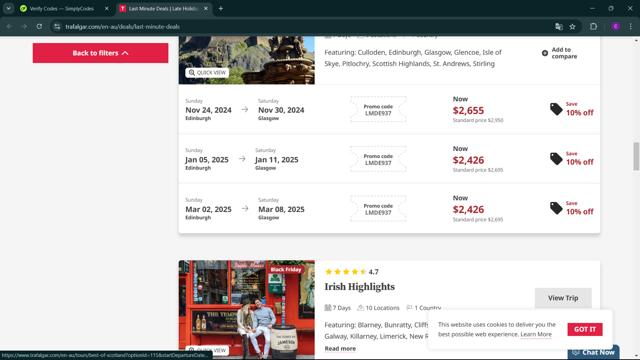Copy promo code for Nov 24 departure
Screen dimensions: 640x360
pyautogui.click(x=378, y=110)
